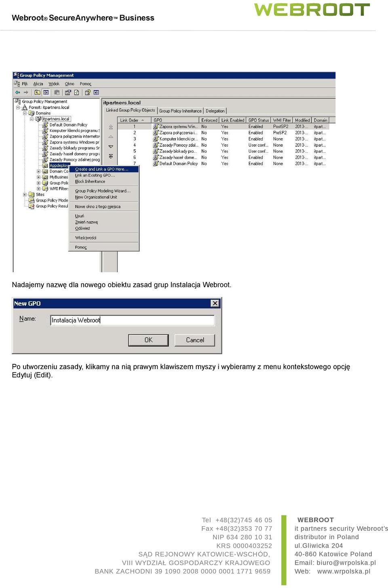Click the Name field in New GPO
388x588 pixels.
pos(133,320)
